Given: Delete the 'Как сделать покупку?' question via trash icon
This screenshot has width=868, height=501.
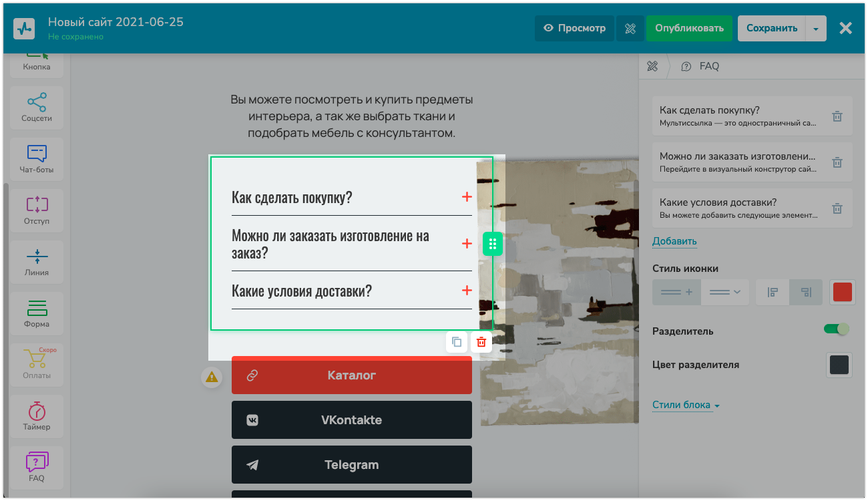Looking at the screenshot, I should coord(837,116).
